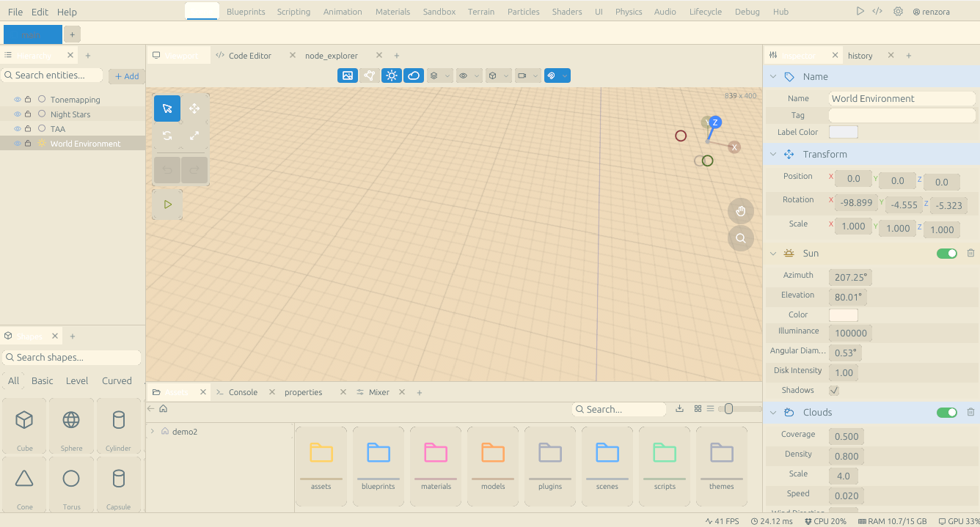Toggle the sun lighting toolbar icon
Screen dimensions: 980x527
(392, 75)
